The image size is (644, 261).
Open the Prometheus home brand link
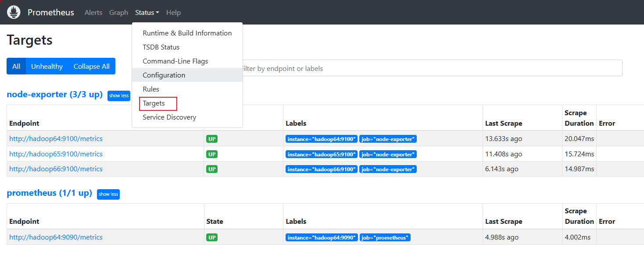click(x=51, y=12)
